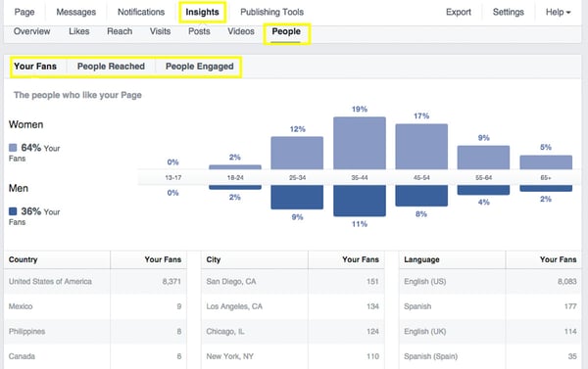Screen dimensions: 588x369
Task: Click the men 45-54 bar showing 8%
Action: click(421, 196)
